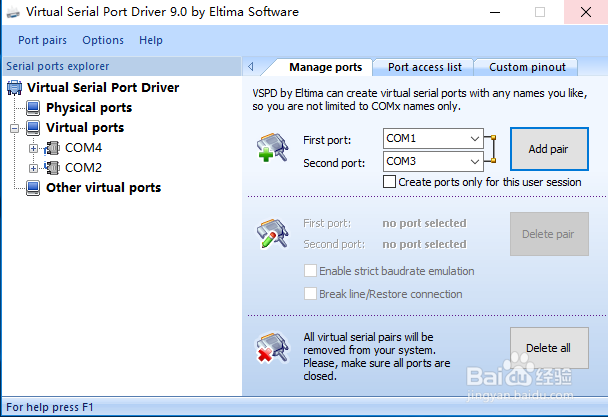The image size is (608, 417).
Task: Click the Delete all button
Action: point(549,348)
